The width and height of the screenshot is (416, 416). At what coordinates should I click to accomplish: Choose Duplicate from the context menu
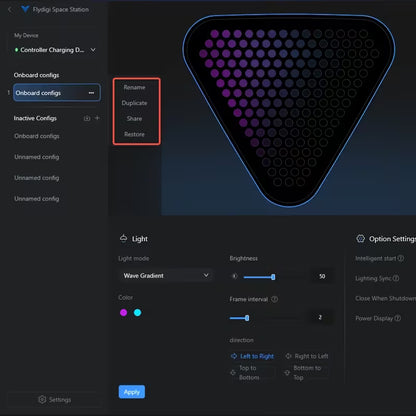[134, 103]
